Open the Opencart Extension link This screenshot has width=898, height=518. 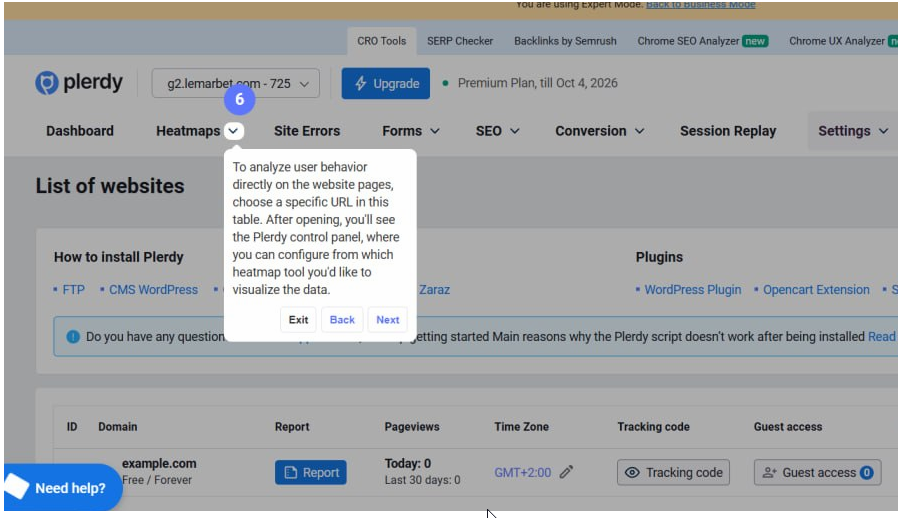tap(816, 290)
